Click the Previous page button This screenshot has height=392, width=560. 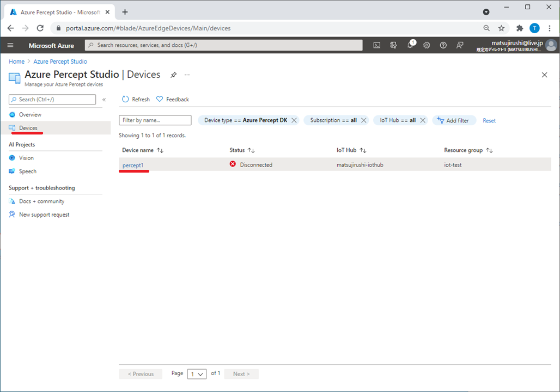coord(141,374)
